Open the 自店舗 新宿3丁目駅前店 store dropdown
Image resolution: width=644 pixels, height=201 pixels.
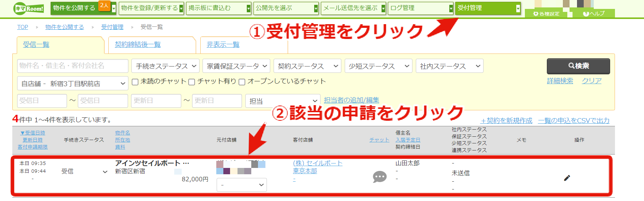[73, 84]
